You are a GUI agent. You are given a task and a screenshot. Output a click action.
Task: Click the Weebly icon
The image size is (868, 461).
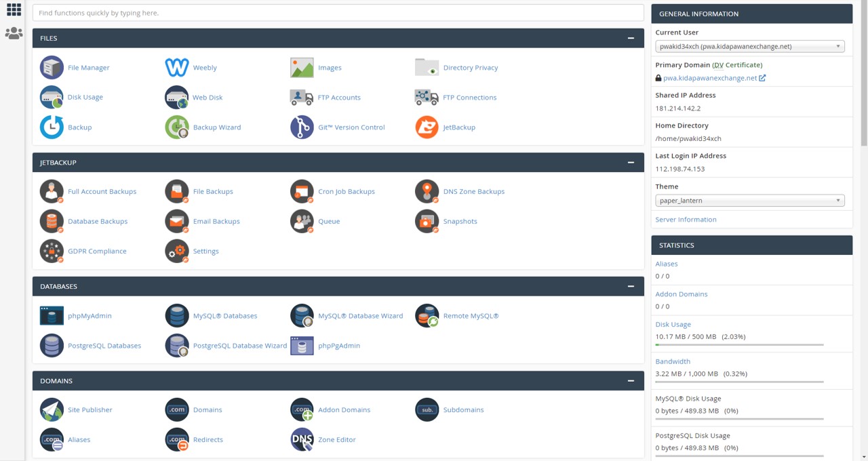177,68
